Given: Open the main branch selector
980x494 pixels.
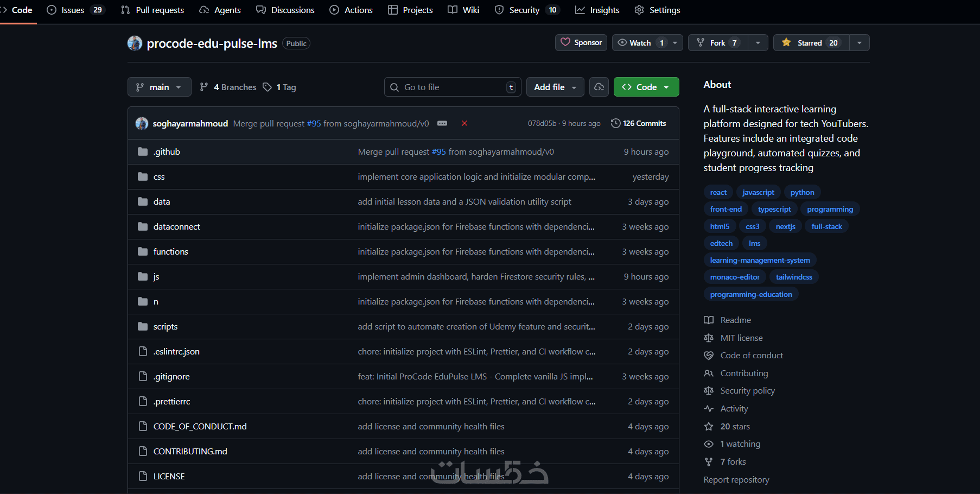Looking at the screenshot, I should tap(159, 87).
